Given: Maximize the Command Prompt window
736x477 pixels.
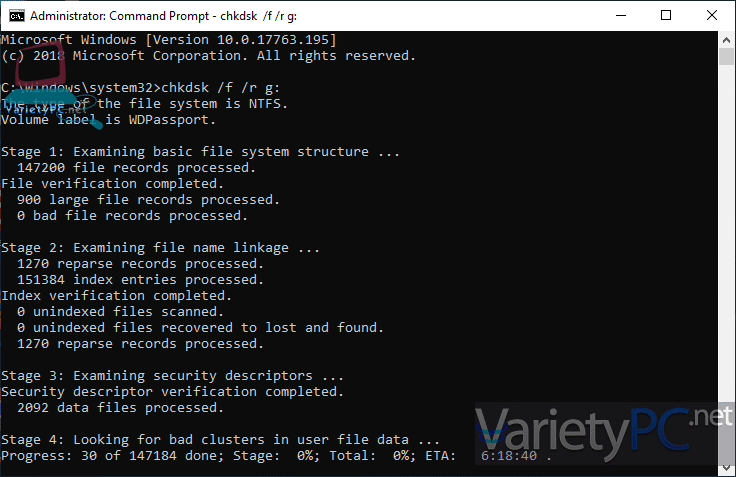Looking at the screenshot, I should 666,15.
